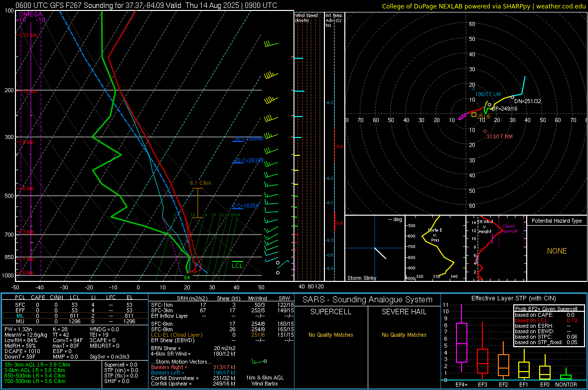Viewport: 588px width, 390px height.
Task: Open the Theta-E v. Pres plot
Action: [x=435, y=248]
